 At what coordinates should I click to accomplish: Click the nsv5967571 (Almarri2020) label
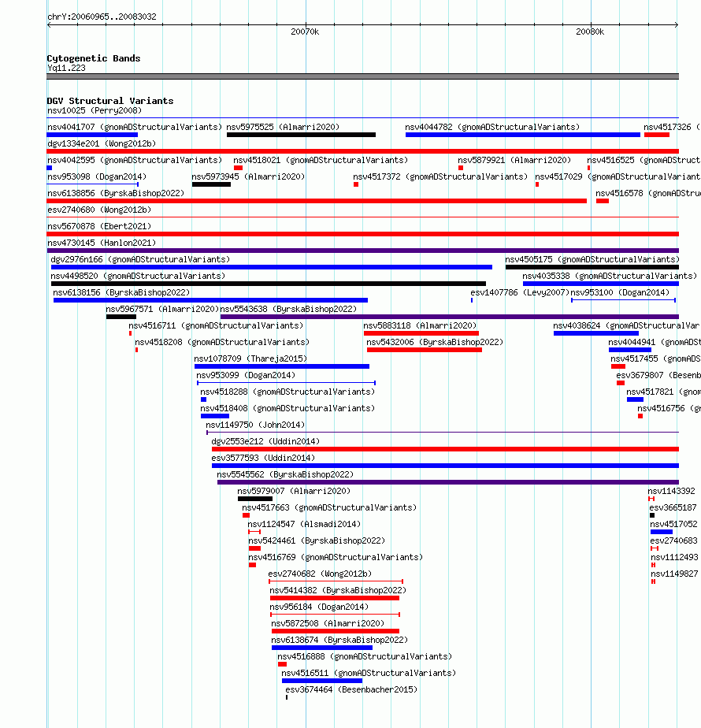162,309
